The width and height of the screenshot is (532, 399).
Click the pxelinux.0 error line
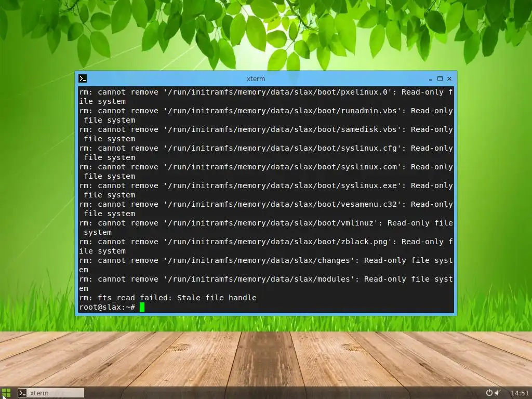(x=266, y=97)
